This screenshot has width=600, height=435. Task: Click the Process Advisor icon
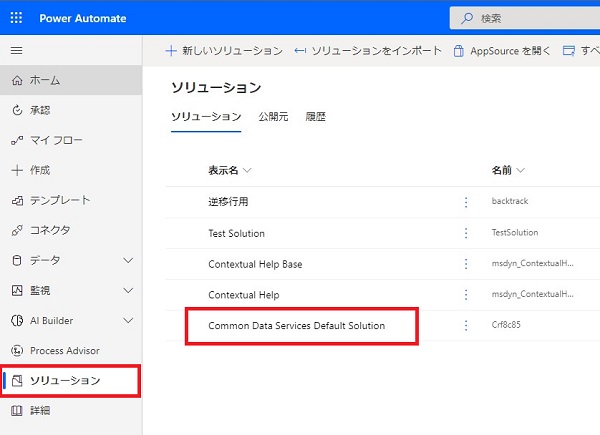[x=17, y=350]
